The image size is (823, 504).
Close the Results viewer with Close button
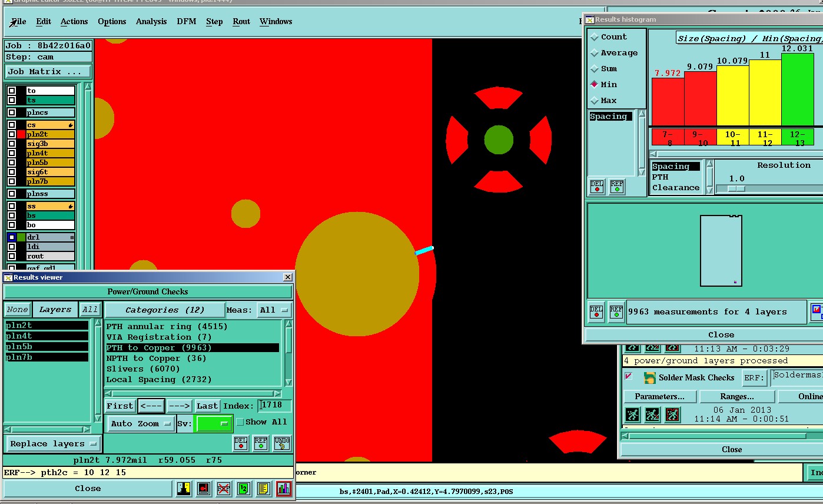88,489
